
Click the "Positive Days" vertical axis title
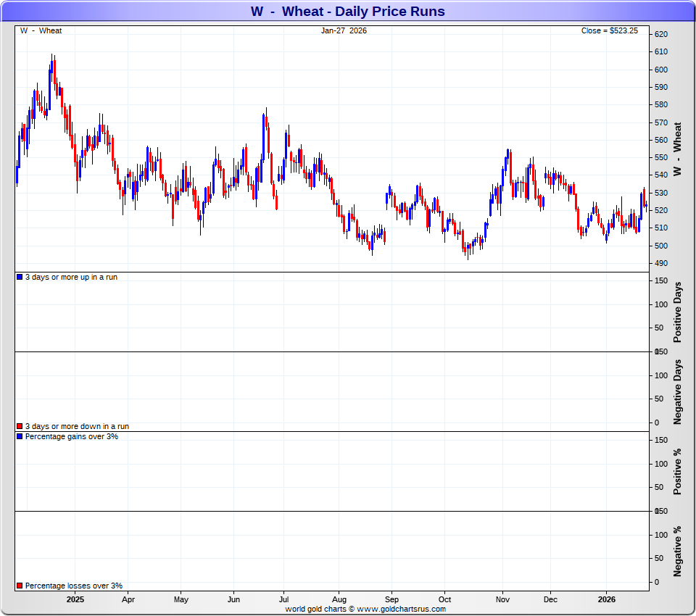(x=678, y=312)
